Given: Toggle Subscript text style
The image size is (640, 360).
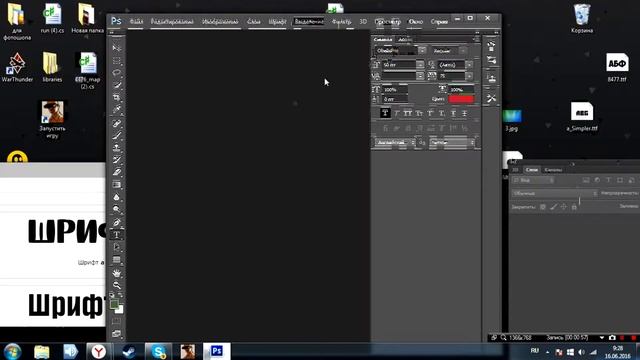Looking at the screenshot, I should coord(442,113).
